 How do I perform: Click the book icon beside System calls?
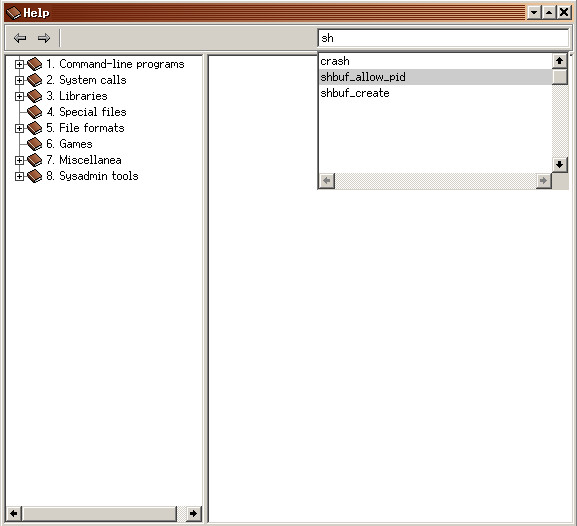[x=35, y=80]
